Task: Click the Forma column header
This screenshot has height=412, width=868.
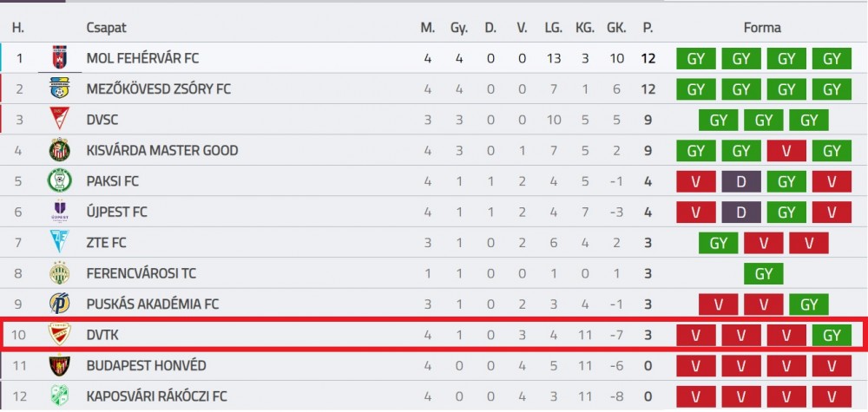Action: pos(762,28)
